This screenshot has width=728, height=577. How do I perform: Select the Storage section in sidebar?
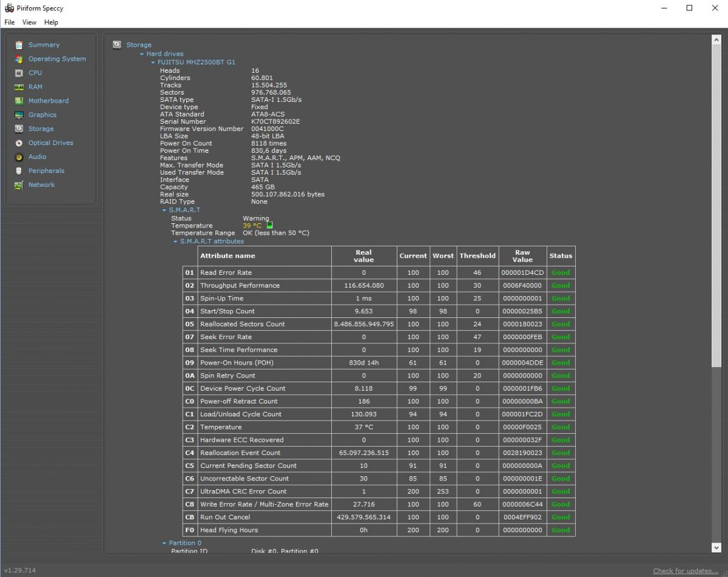click(41, 129)
